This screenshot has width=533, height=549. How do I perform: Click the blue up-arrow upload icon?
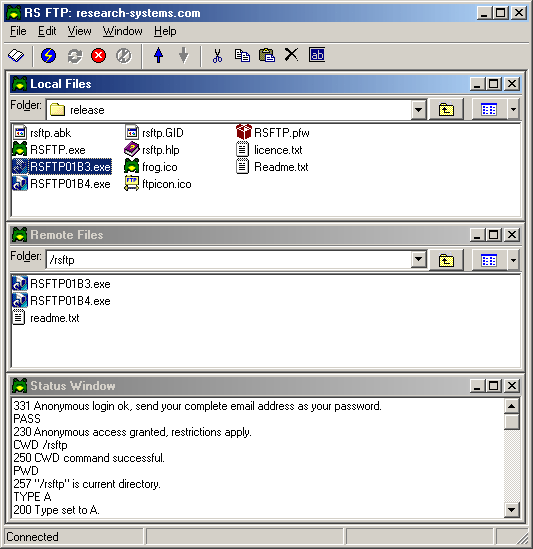[159, 55]
